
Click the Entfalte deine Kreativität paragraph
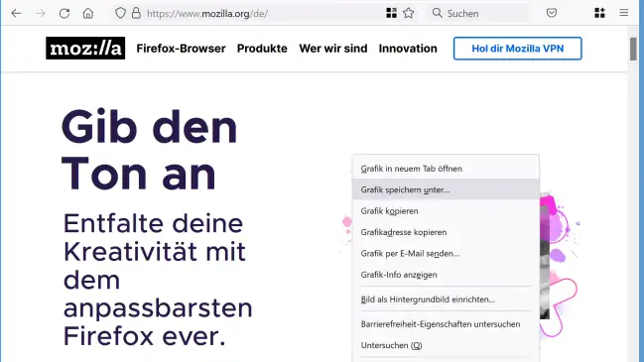click(158, 280)
